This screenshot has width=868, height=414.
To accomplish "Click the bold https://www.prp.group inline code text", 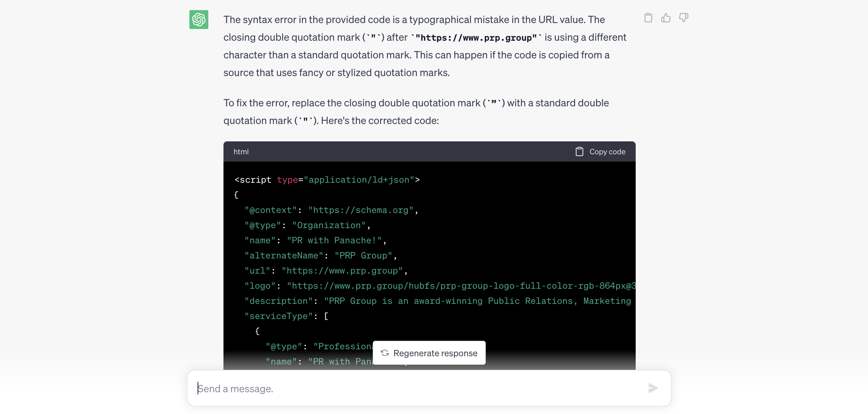I will point(476,37).
